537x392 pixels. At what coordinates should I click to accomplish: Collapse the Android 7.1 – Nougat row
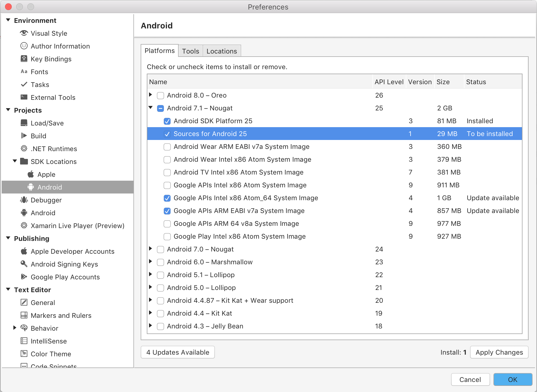151,107
